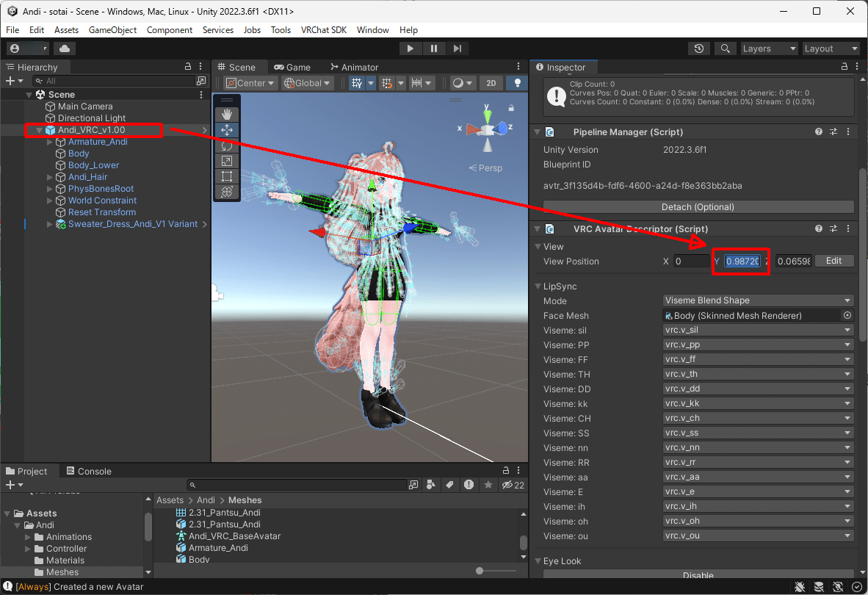The height and width of the screenshot is (595, 868).
Task: Switch to the Console tab
Action: pos(89,471)
